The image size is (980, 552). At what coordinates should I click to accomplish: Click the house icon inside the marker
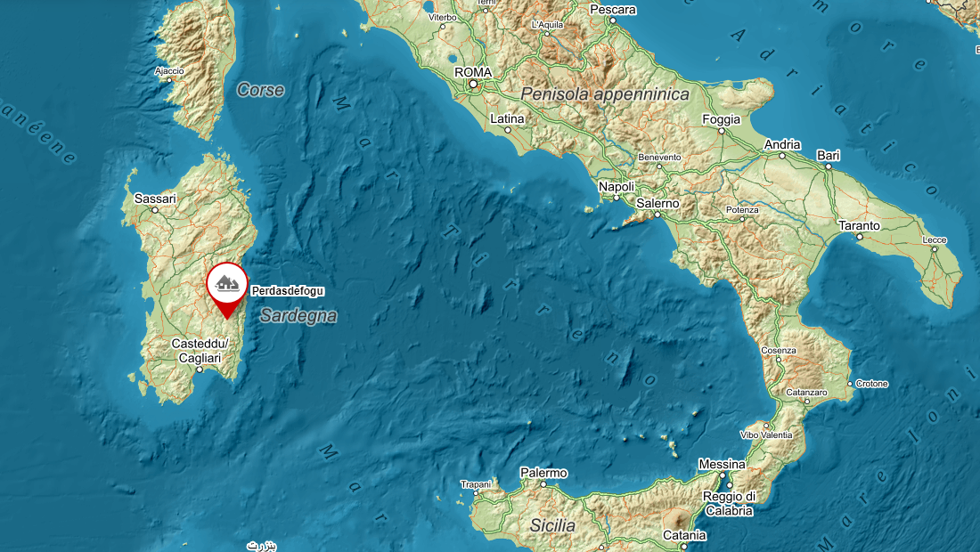(x=227, y=283)
